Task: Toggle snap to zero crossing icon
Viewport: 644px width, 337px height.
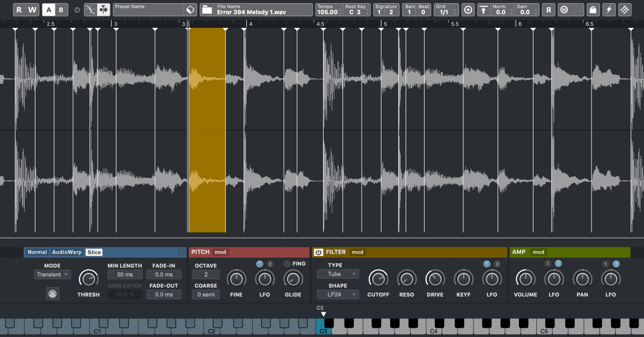Action: pyautogui.click(x=91, y=10)
